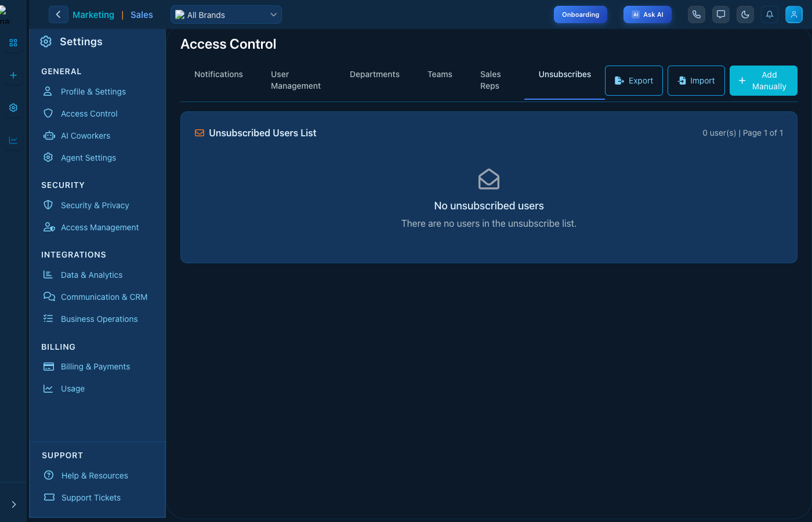The image size is (812, 522).
Task: Expand the left rail with bottom chevron
Action: coord(13,505)
